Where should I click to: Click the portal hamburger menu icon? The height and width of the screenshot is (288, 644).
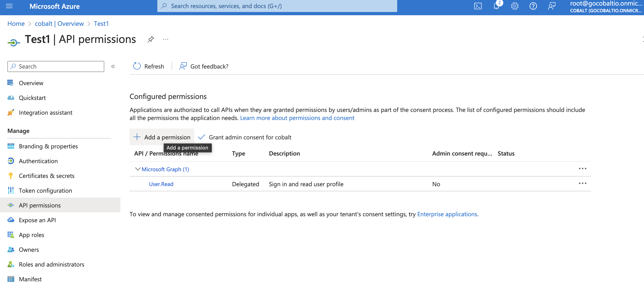9,6
